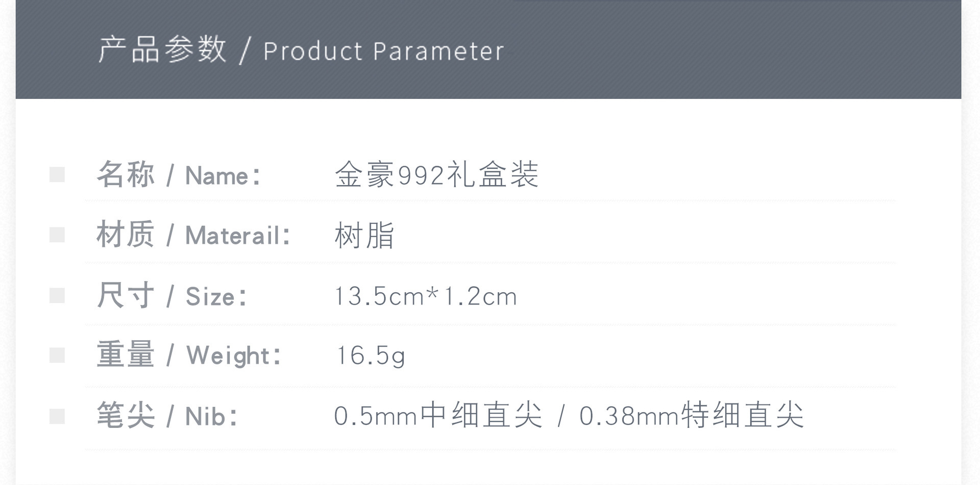Screen dimensions: 980x485
Task: Click the material value 树脂
Action: (x=364, y=235)
